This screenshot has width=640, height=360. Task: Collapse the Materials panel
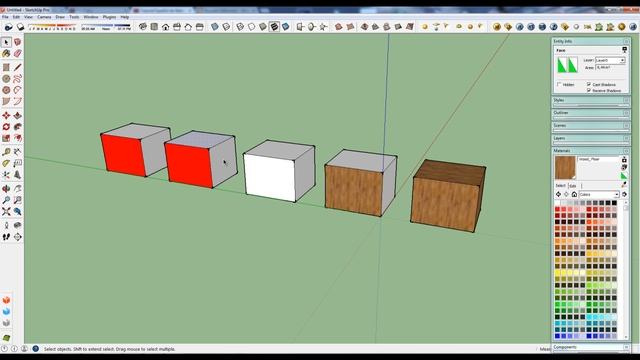(626, 151)
